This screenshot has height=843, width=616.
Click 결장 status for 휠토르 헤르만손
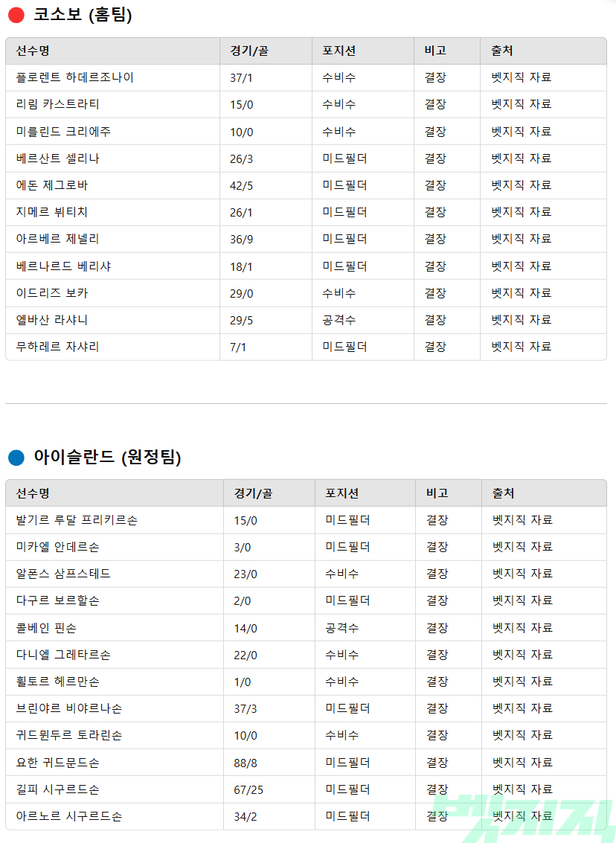(x=437, y=682)
